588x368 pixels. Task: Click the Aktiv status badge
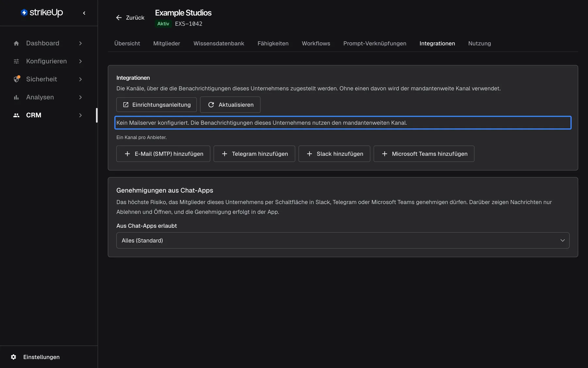(x=163, y=24)
